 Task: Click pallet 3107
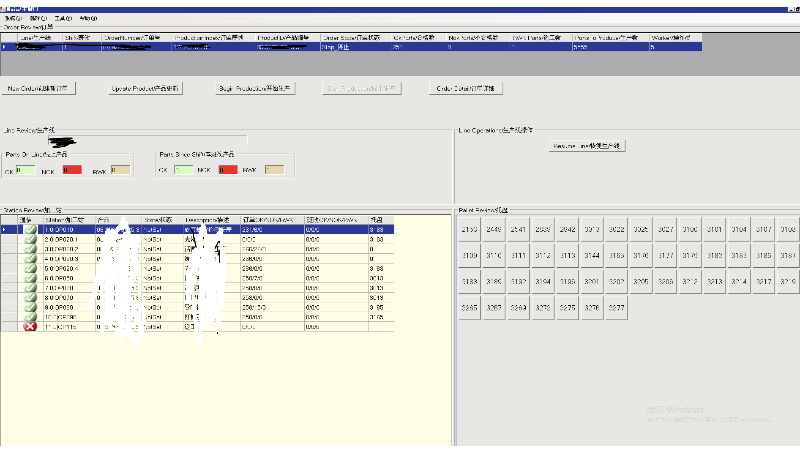(763, 230)
